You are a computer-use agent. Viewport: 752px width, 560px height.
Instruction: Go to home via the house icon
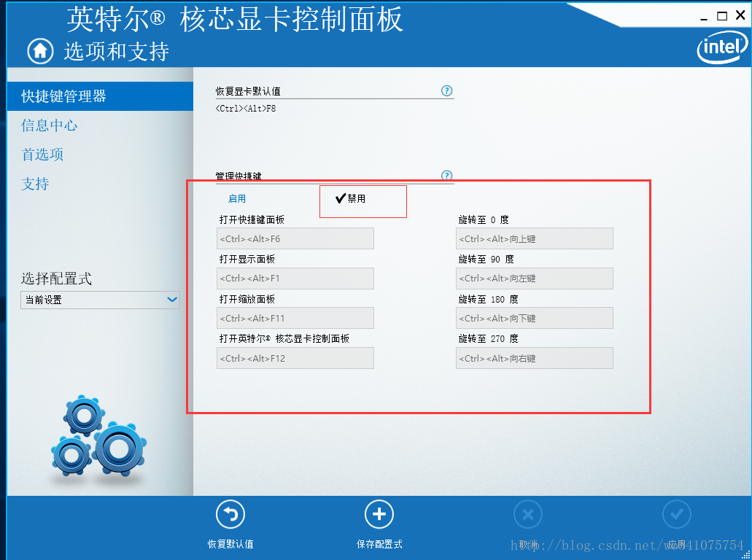40,51
